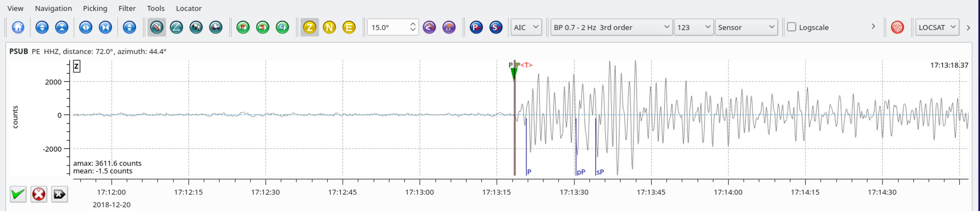The height and width of the screenshot is (211, 980).
Task: Click the black delete-pick arrow button
Action: pos(59,194)
